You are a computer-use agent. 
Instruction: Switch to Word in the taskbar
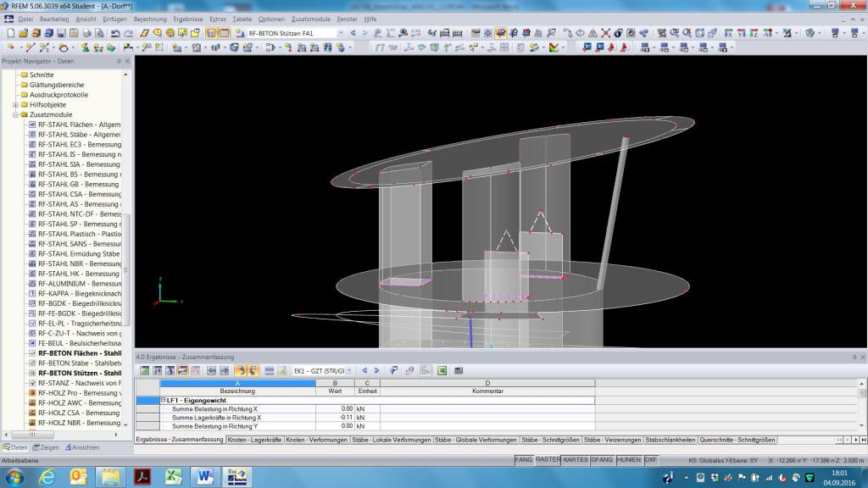click(x=205, y=476)
